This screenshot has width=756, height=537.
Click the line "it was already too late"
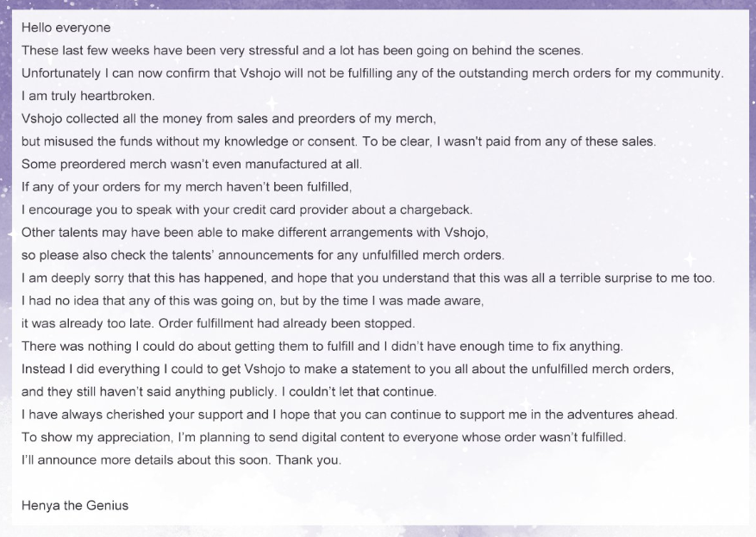coord(218,324)
